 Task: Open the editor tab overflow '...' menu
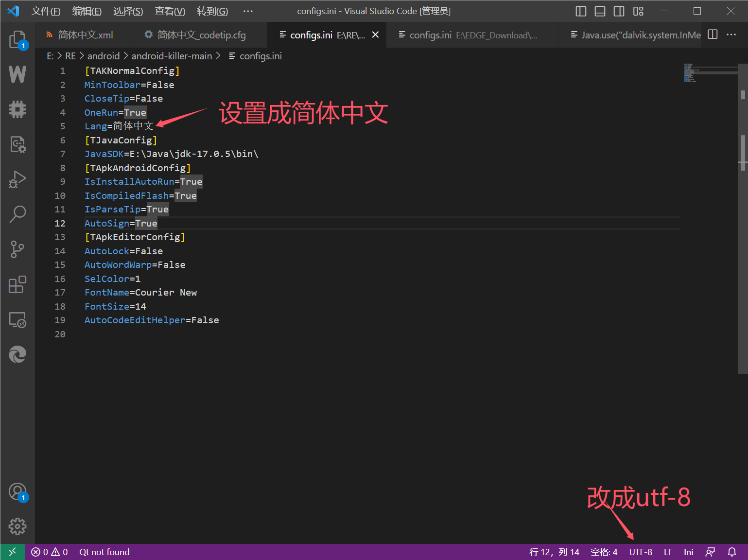(731, 35)
